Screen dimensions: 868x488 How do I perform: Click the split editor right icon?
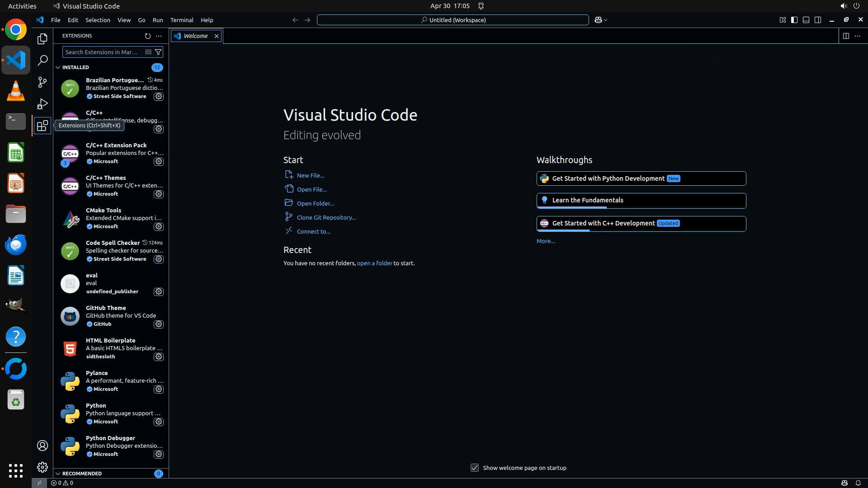[846, 36]
